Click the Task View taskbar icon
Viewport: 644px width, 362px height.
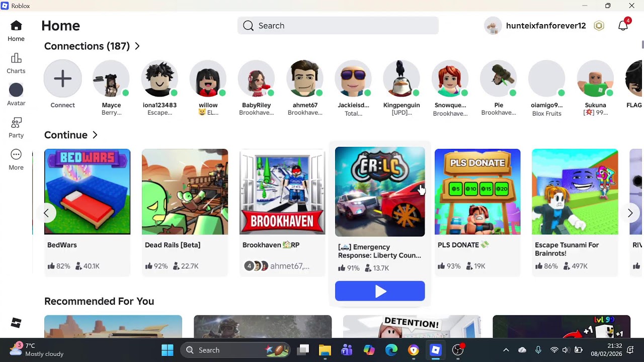tap(302, 350)
